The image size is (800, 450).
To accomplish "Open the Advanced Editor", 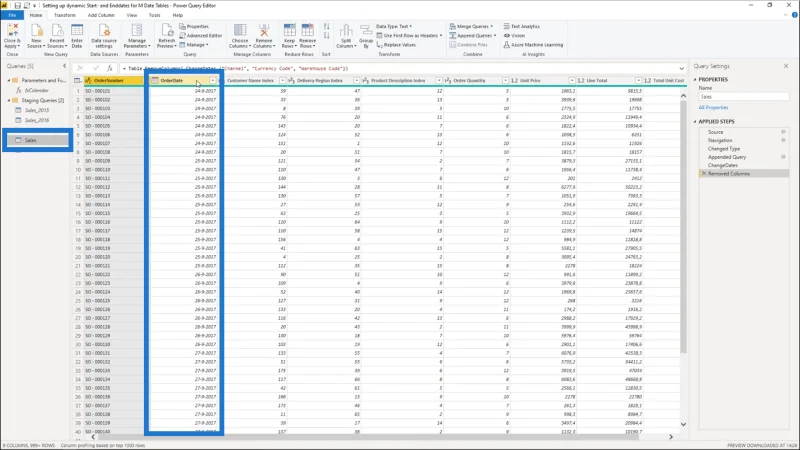I will point(201,36).
